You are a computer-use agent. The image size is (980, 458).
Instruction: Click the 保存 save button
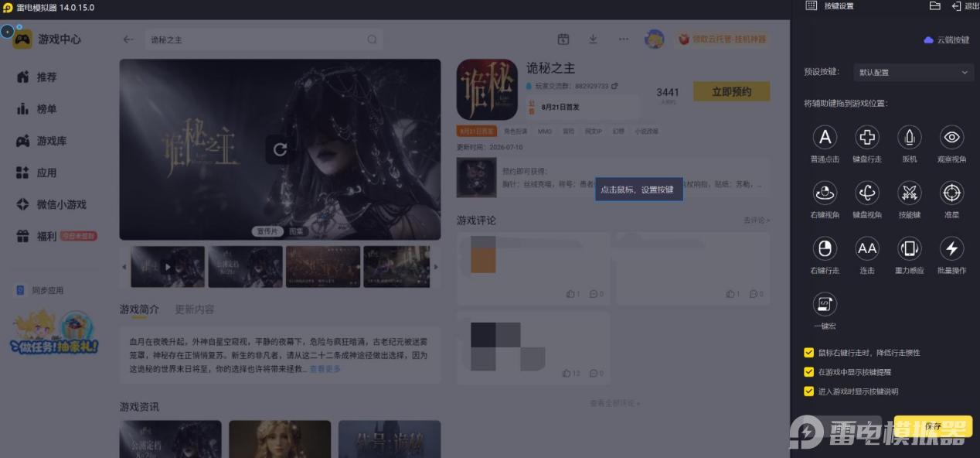pyautogui.click(x=933, y=426)
